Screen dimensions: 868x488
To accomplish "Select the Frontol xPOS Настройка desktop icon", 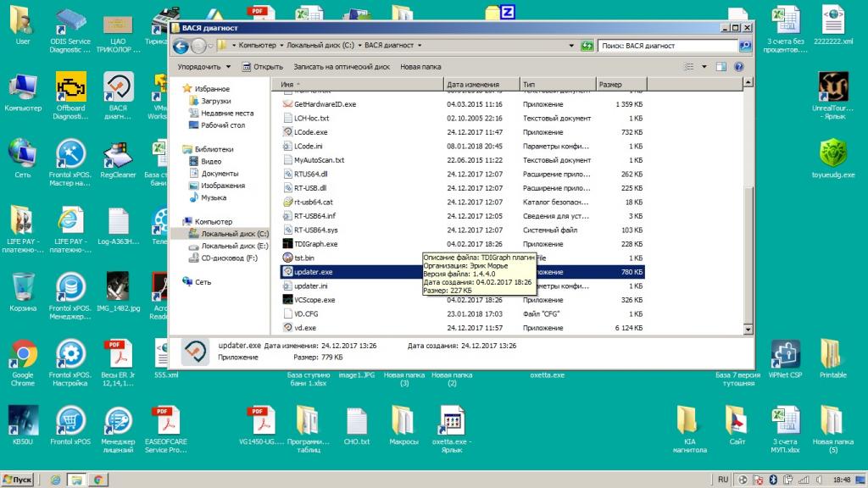I will [70, 363].
